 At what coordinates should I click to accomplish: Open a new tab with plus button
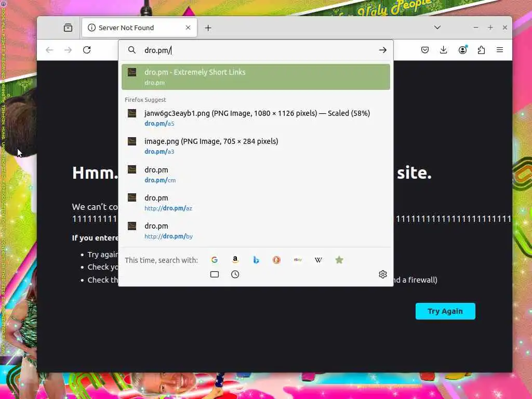pos(208,28)
